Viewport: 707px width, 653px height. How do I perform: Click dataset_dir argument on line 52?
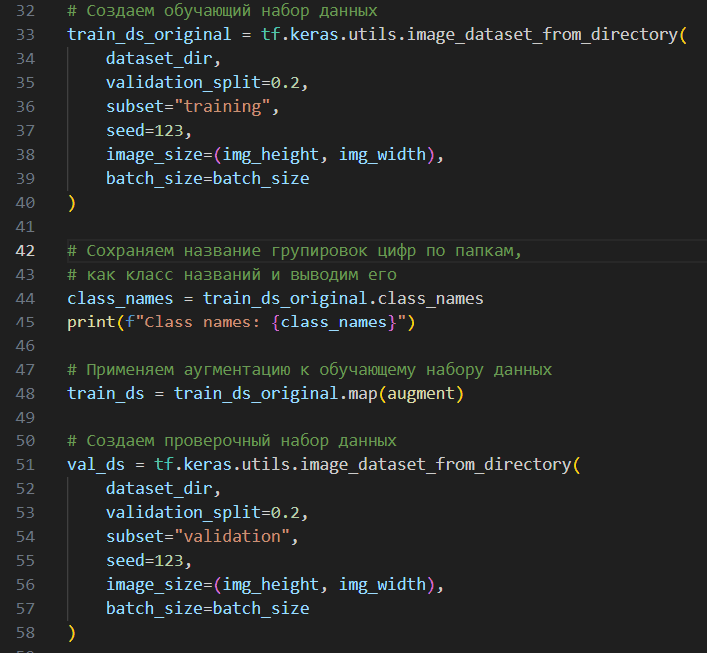(x=159, y=489)
